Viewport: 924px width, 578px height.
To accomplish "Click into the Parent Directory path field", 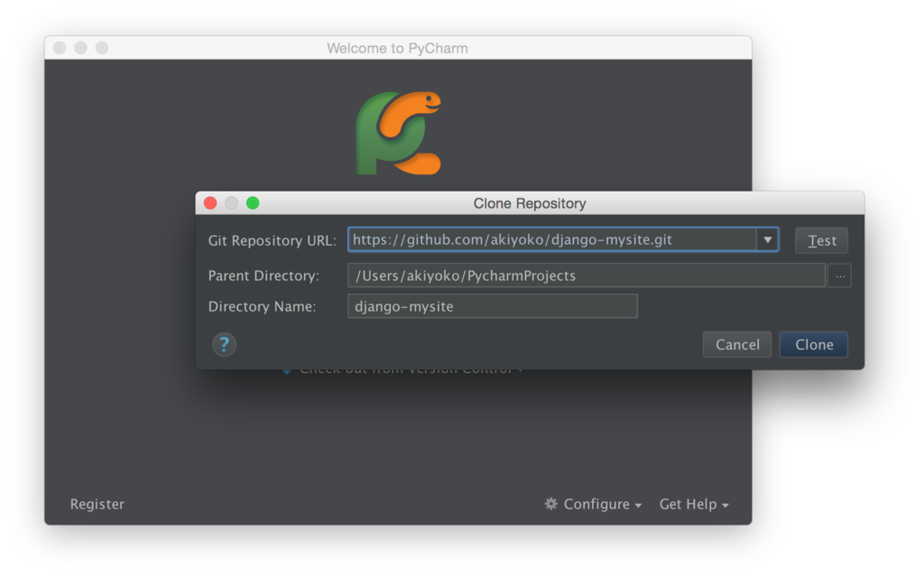I will pyautogui.click(x=587, y=276).
